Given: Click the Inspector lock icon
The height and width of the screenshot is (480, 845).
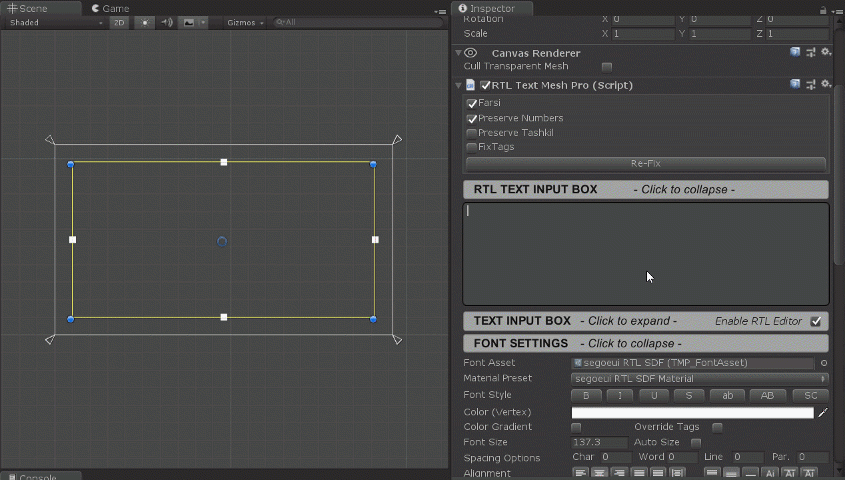Looking at the screenshot, I should tap(823, 10).
